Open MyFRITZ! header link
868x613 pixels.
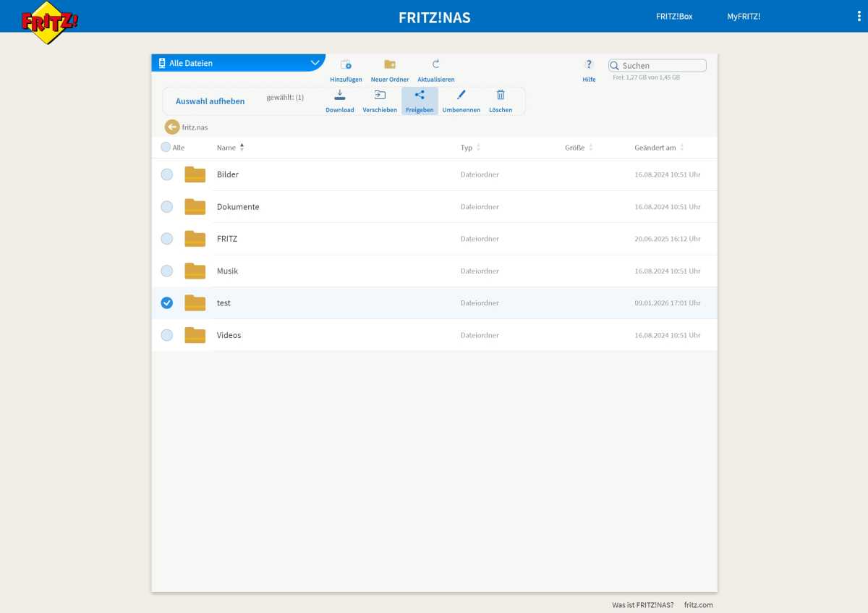tap(744, 16)
